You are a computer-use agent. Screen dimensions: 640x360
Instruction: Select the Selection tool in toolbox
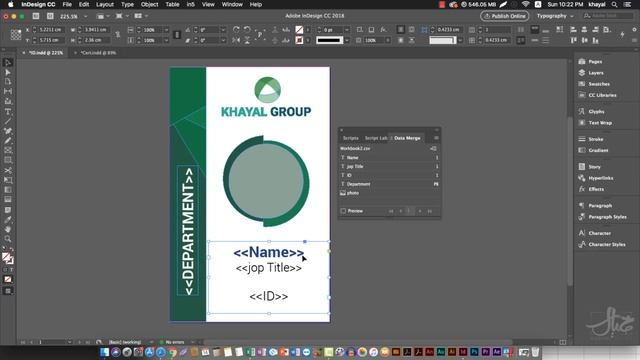(8, 62)
